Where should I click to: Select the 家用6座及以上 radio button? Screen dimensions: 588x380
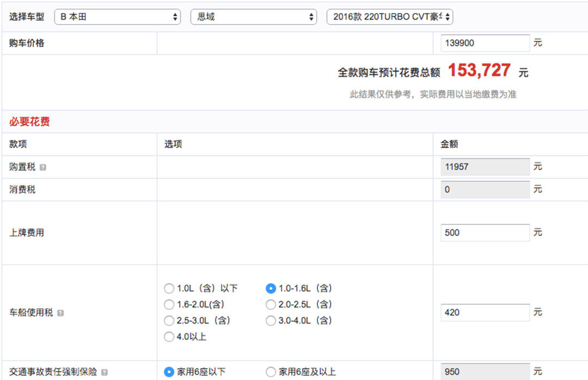pos(271,372)
